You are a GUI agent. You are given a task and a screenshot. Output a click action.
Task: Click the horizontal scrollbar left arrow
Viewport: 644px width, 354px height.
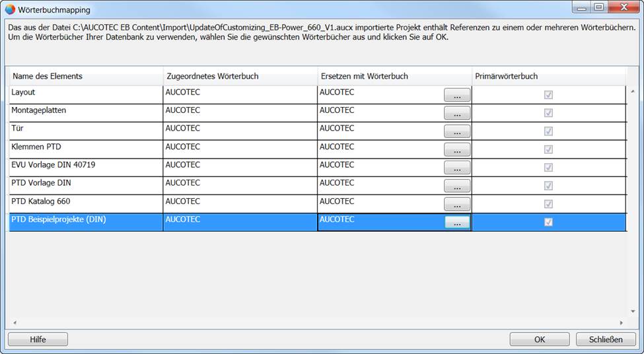[x=15, y=322]
